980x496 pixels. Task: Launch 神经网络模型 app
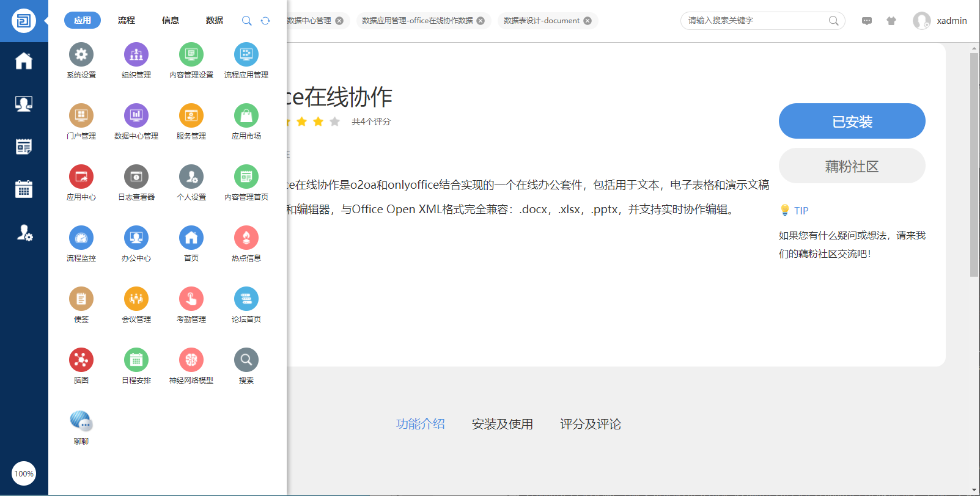[x=191, y=360]
